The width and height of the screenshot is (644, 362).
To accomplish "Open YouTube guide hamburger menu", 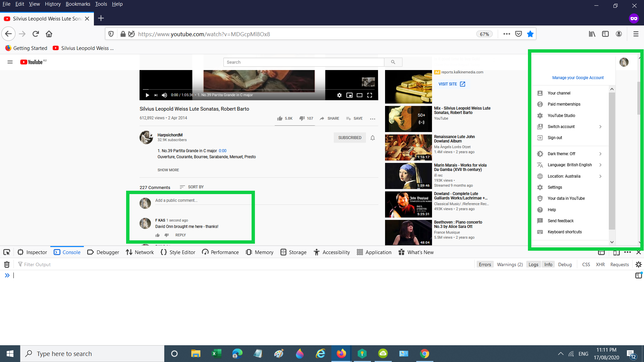I will 10,62.
